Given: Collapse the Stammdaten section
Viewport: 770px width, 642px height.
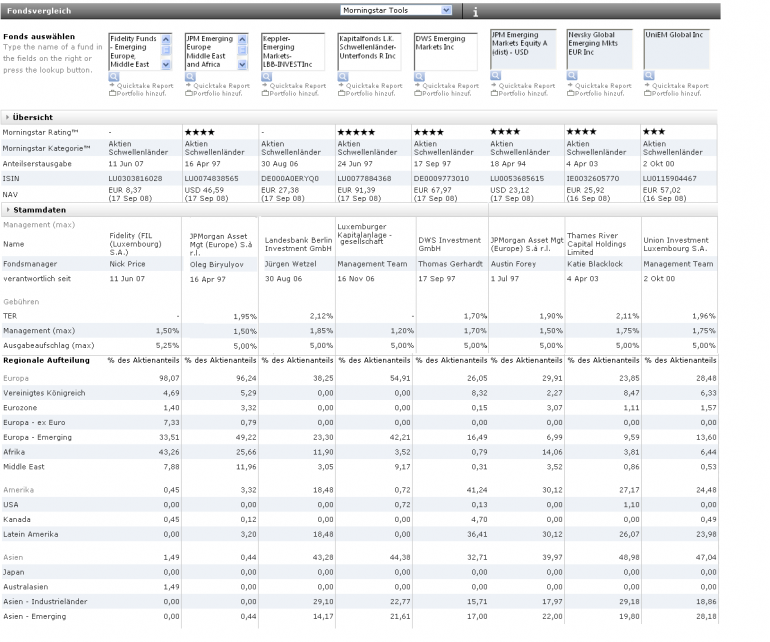Looking at the screenshot, I should click(x=7, y=210).
